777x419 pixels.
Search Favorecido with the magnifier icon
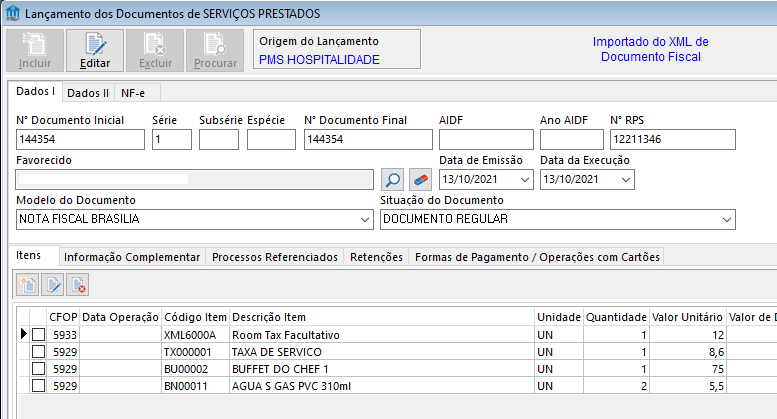[393, 180]
